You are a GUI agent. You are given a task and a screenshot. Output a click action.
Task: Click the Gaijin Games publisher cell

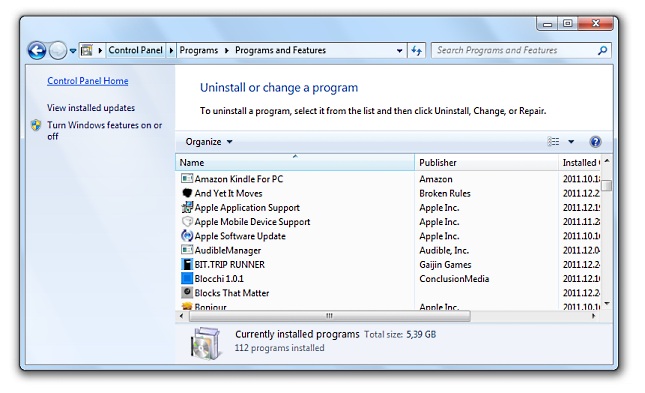(x=445, y=265)
